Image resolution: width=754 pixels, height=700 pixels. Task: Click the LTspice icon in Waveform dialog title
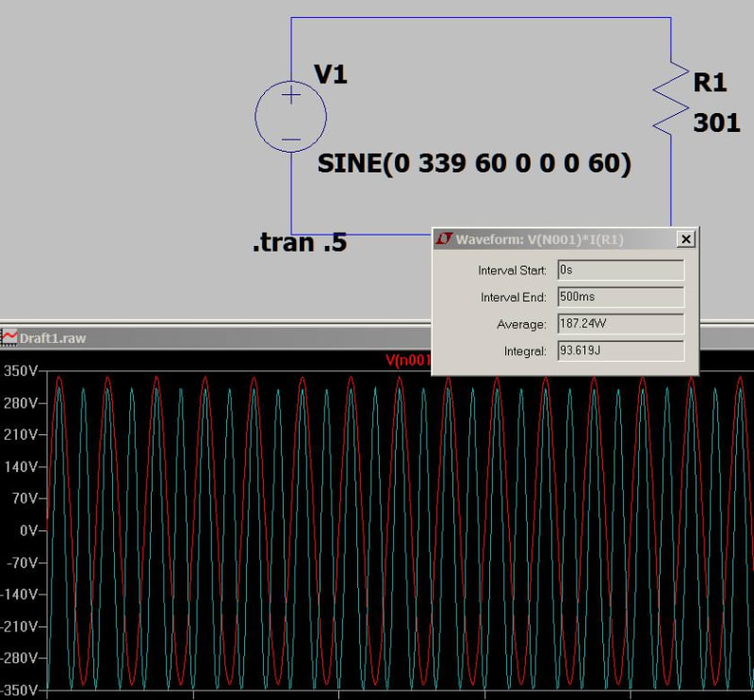point(444,239)
